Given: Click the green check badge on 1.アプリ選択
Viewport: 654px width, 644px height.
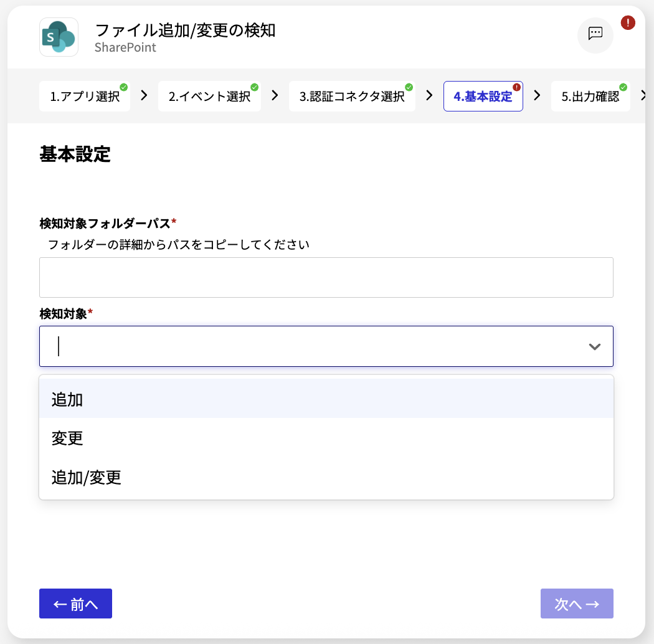Looking at the screenshot, I should [124, 87].
